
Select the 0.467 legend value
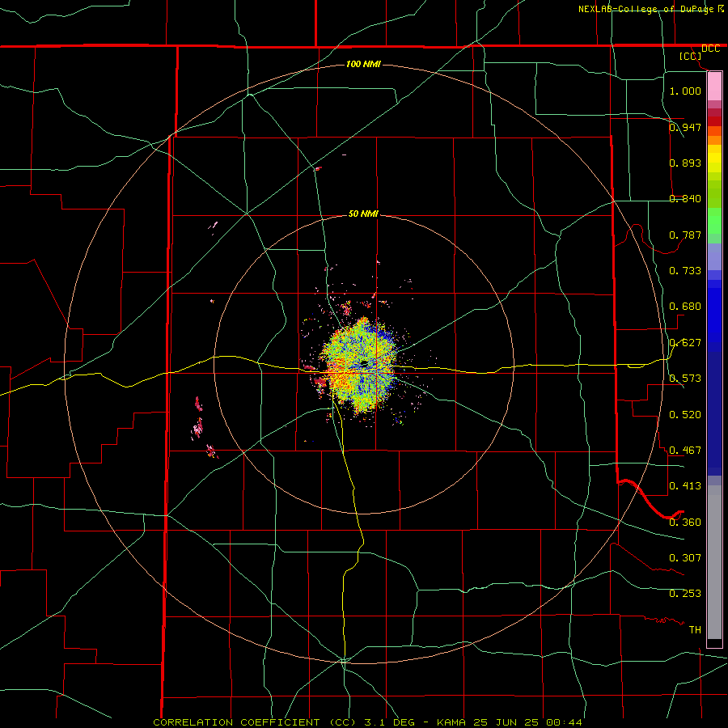pos(685,450)
